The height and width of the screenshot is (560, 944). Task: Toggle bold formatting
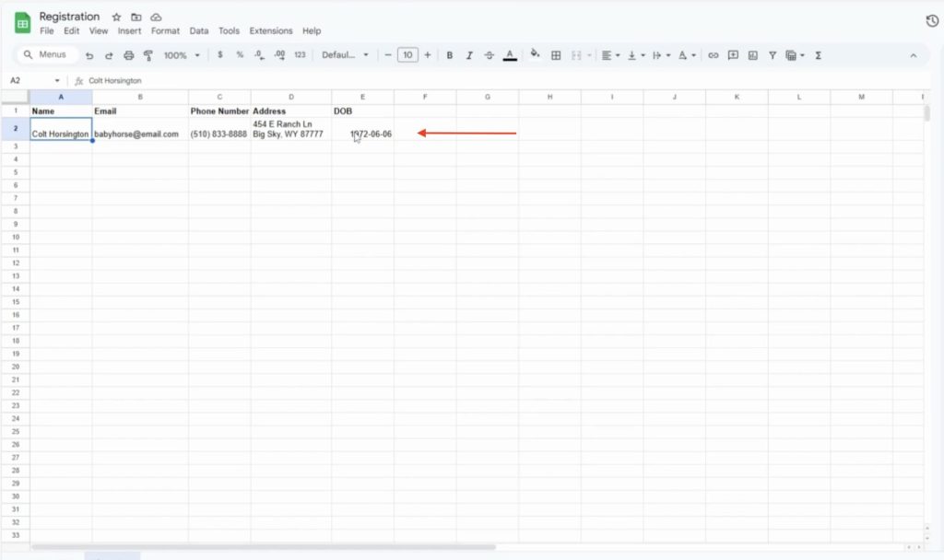click(x=449, y=55)
